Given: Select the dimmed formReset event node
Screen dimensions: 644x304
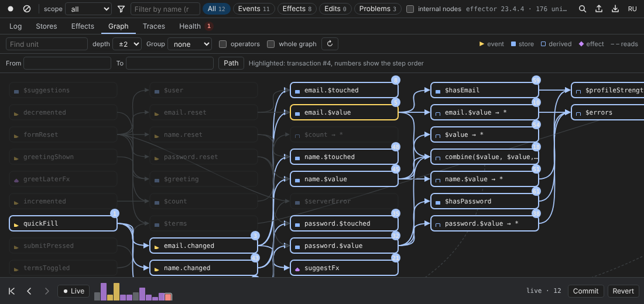Looking at the screenshot, I should point(63,134).
